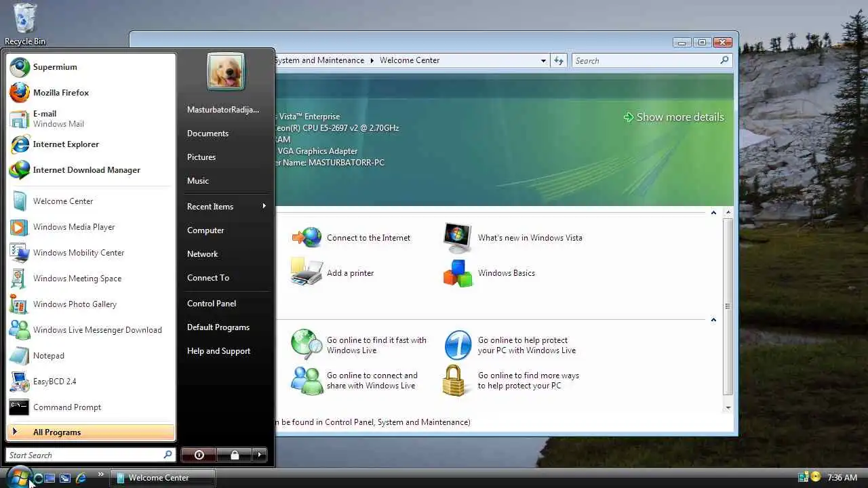Image resolution: width=868 pixels, height=488 pixels.
Task: Click scrollbar down arrow in Welcome Center
Action: tap(728, 407)
